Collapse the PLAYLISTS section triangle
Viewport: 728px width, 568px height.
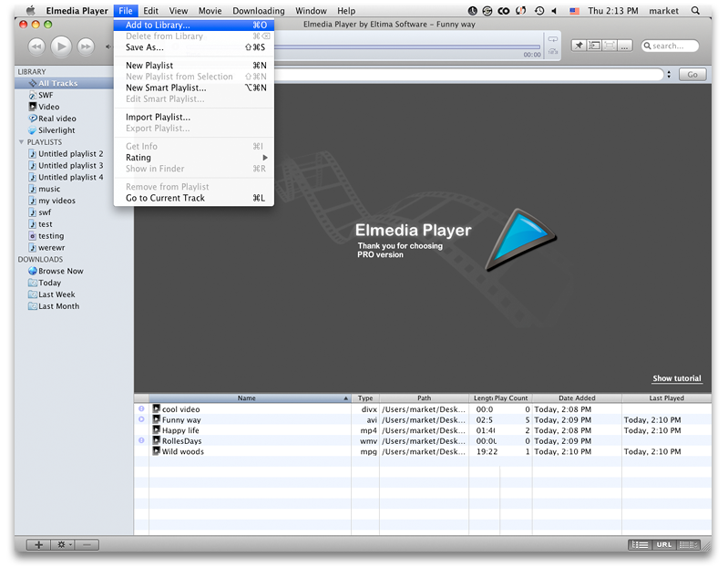pos(21,141)
